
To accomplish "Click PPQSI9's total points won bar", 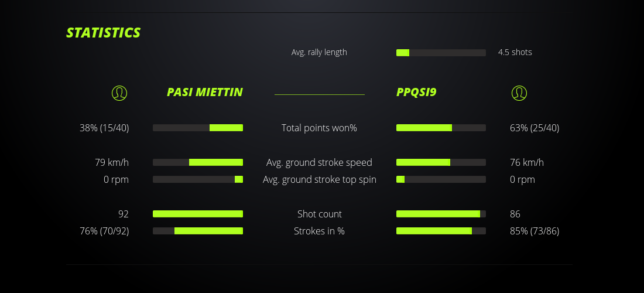I will [441, 128].
